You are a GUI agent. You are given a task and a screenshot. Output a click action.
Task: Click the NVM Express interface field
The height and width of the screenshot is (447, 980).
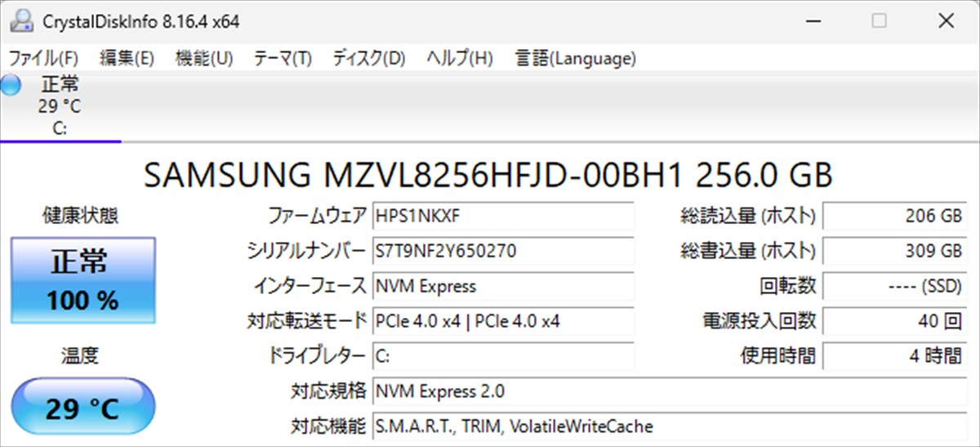[x=502, y=286]
